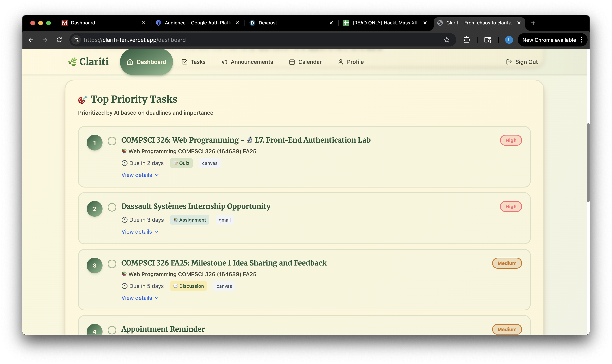Screen dimensions: 612x364
Task: Expand View details for Dassault Internship
Action: 140,232
